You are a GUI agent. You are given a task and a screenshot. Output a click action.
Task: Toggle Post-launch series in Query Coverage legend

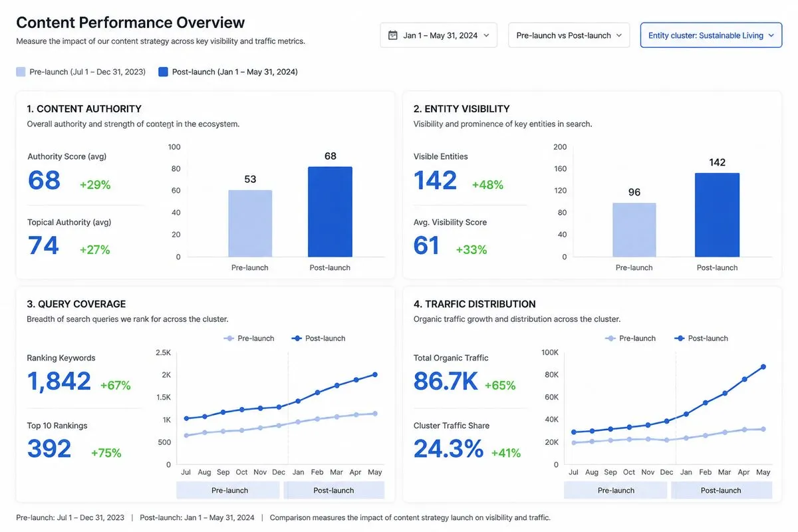(x=319, y=338)
